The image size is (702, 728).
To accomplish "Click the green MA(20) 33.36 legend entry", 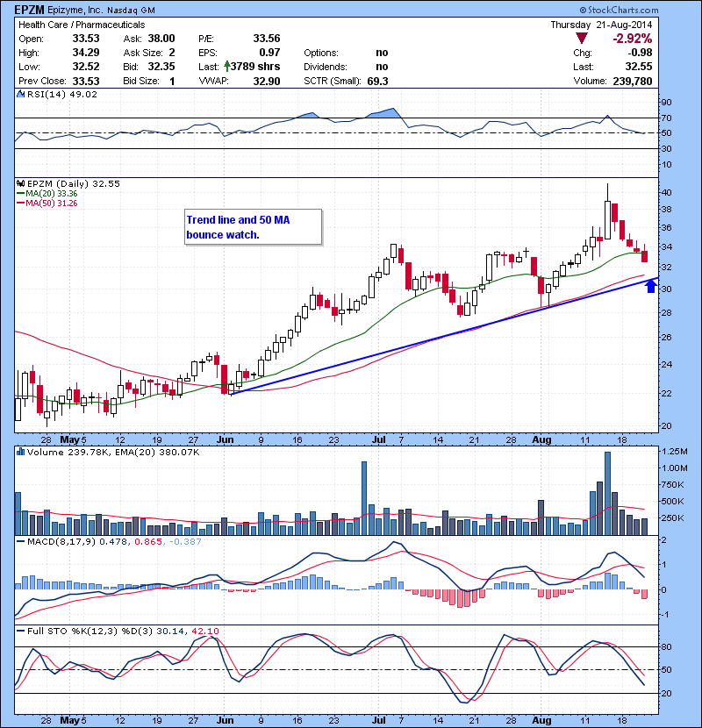I will (47, 193).
